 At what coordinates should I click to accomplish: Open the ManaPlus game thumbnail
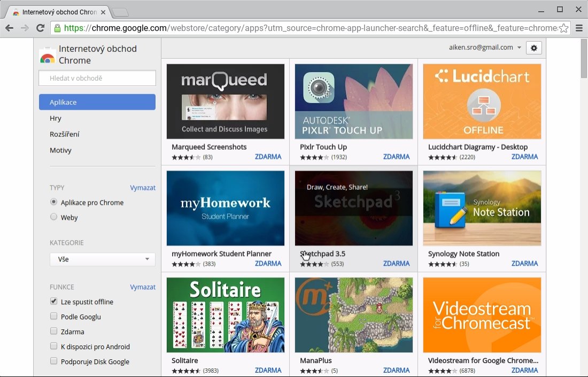[354, 315]
